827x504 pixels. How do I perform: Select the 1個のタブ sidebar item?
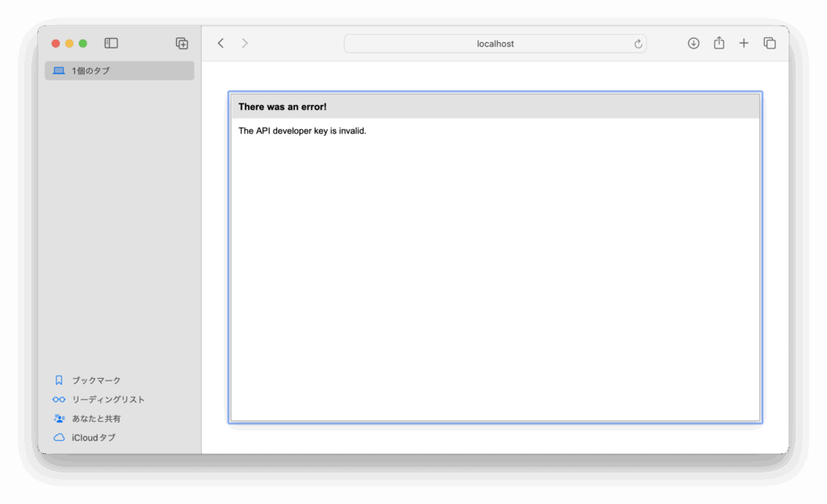[x=120, y=71]
